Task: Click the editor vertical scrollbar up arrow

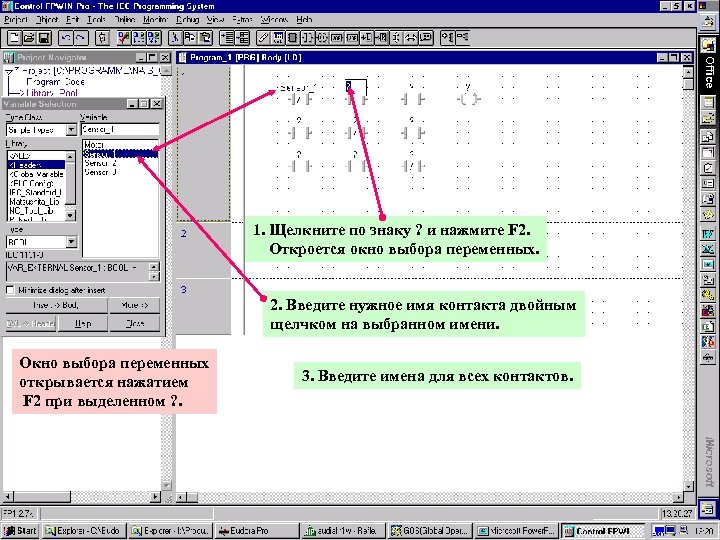Action: coord(688,72)
